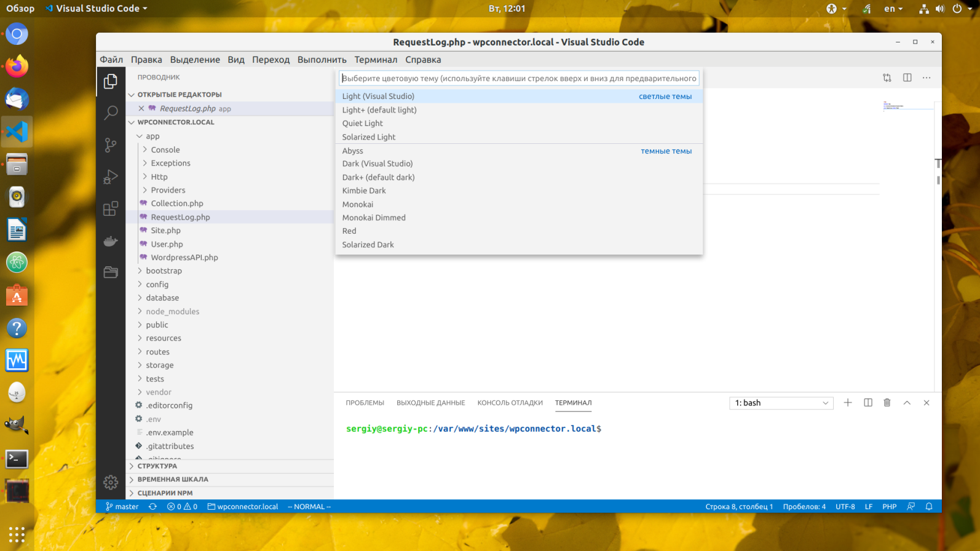980x551 pixels.
Task: Open the notifications bell in status bar
Action: (x=929, y=507)
